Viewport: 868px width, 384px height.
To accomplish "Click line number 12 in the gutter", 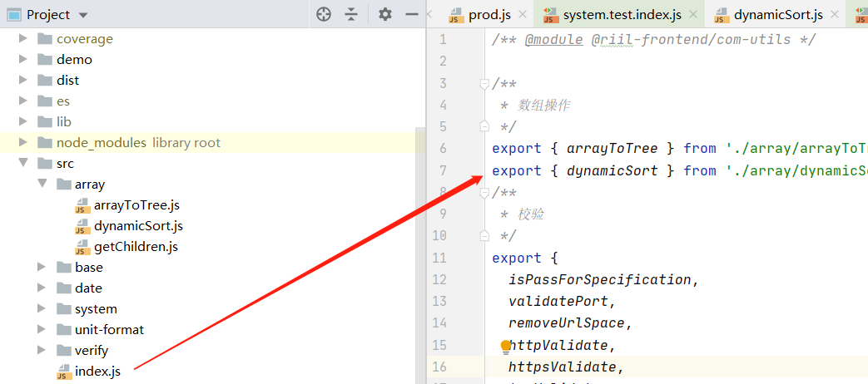I will pyautogui.click(x=439, y=279).
